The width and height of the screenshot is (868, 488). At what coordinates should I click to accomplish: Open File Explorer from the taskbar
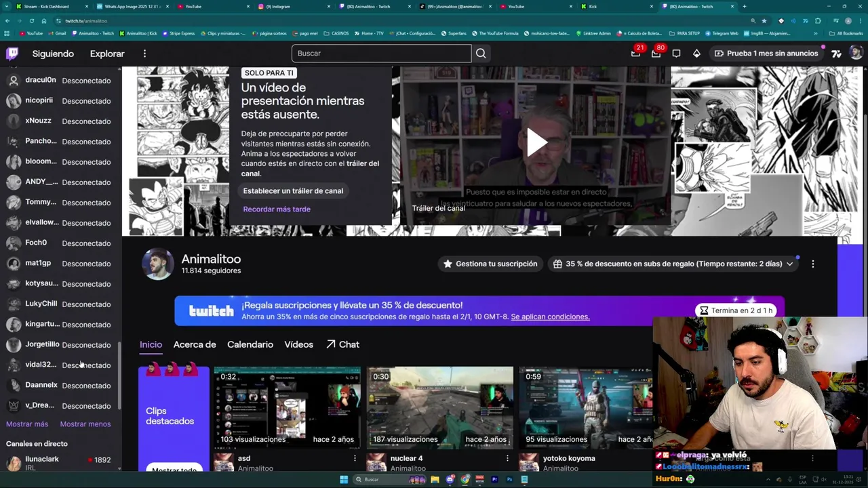pos(435,479)
